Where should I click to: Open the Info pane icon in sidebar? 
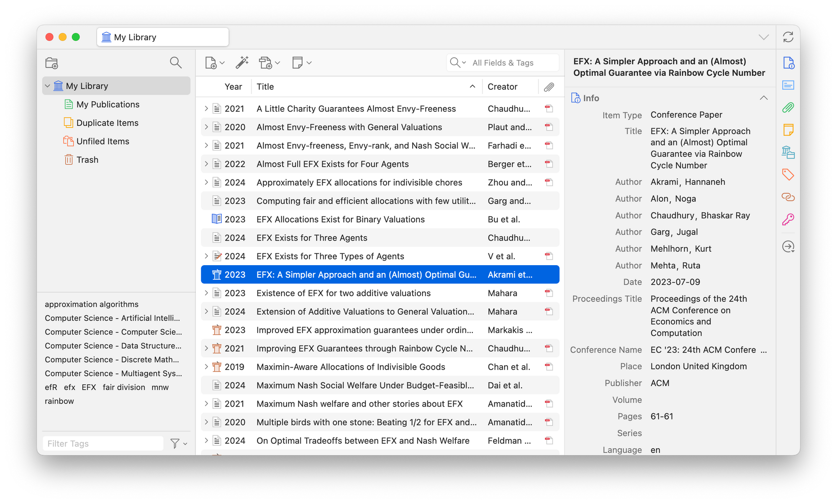point(788,63)
